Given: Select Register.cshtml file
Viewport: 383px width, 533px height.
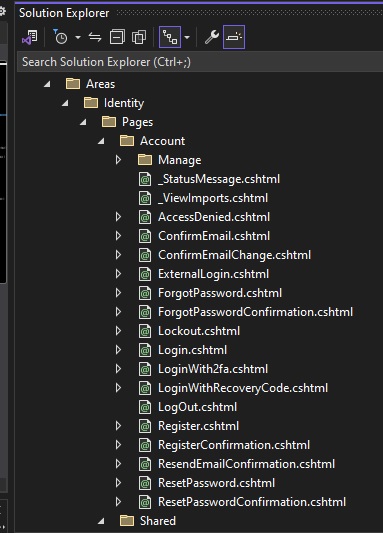Looking at the screenshot, I should 198,426.
